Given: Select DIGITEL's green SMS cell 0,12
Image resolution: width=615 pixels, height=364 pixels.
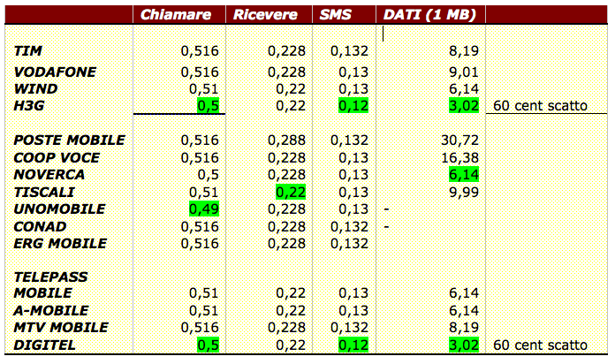Looking at the screenshot, I should [x=353, y=345].
